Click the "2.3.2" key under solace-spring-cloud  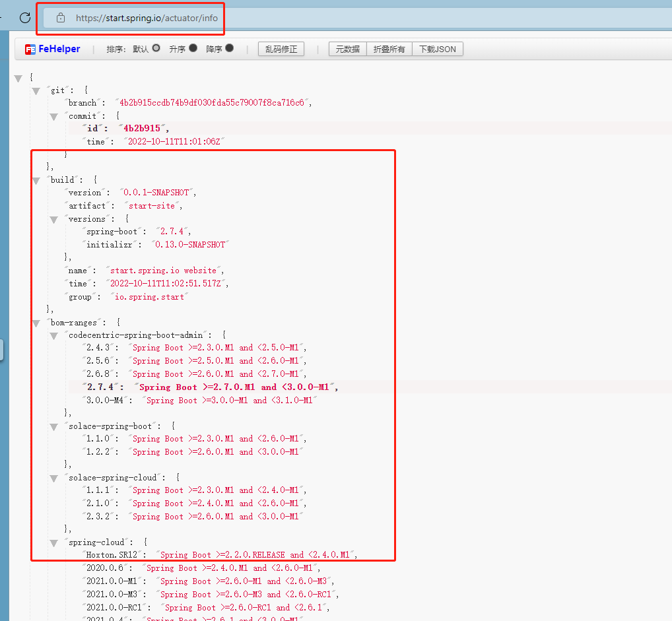(98, 517)
